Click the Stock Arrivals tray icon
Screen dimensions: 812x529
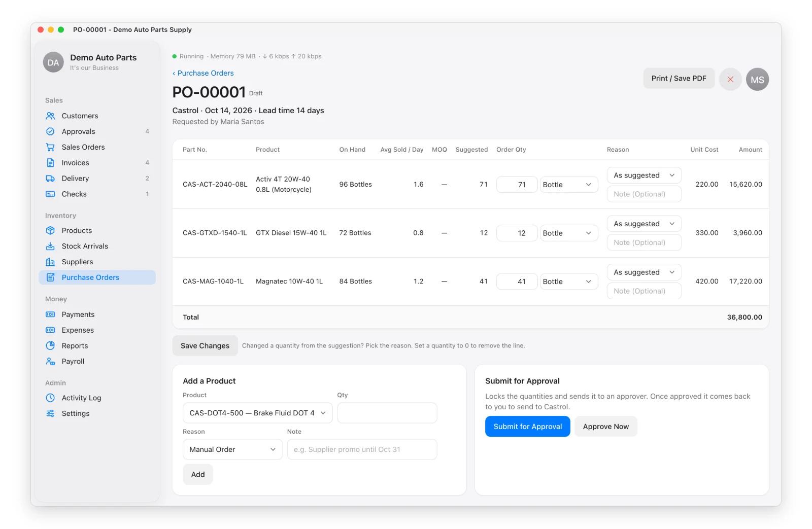coord(50,246)
